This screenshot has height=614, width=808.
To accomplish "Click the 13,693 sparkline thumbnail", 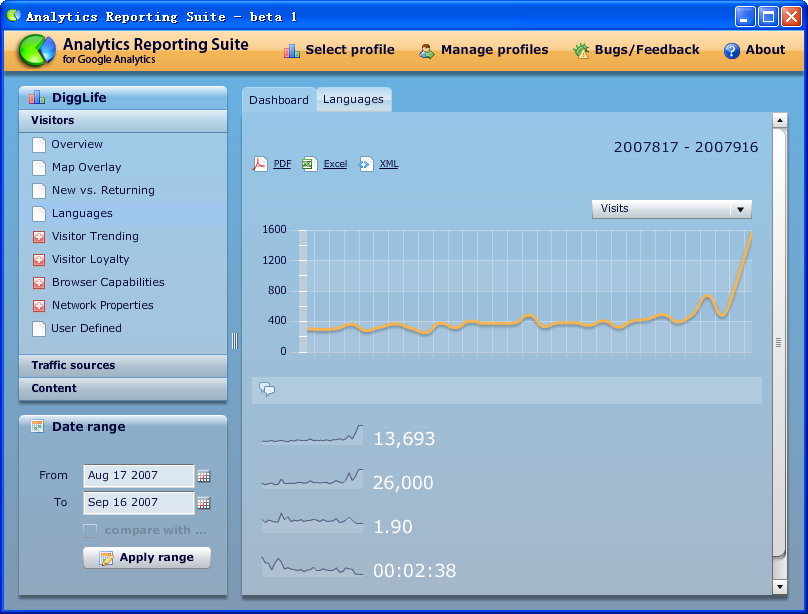I will 312,435.
